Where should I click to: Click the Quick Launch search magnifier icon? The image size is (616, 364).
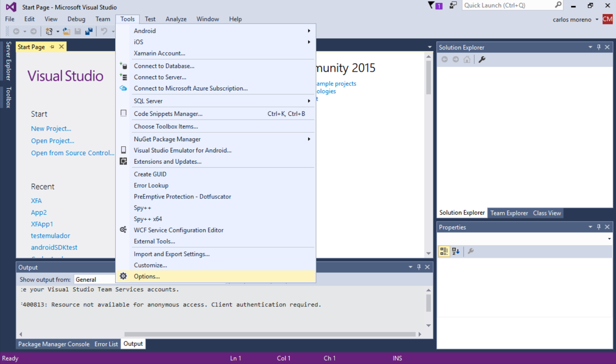(x=558, y=5)
